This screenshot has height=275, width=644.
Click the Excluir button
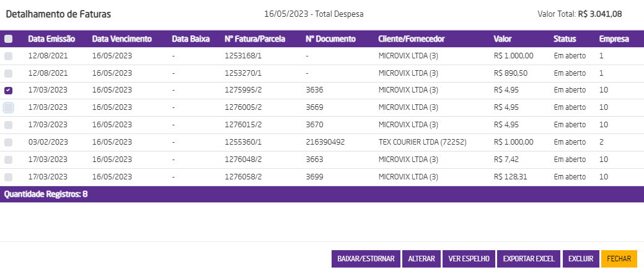[581, 259]
